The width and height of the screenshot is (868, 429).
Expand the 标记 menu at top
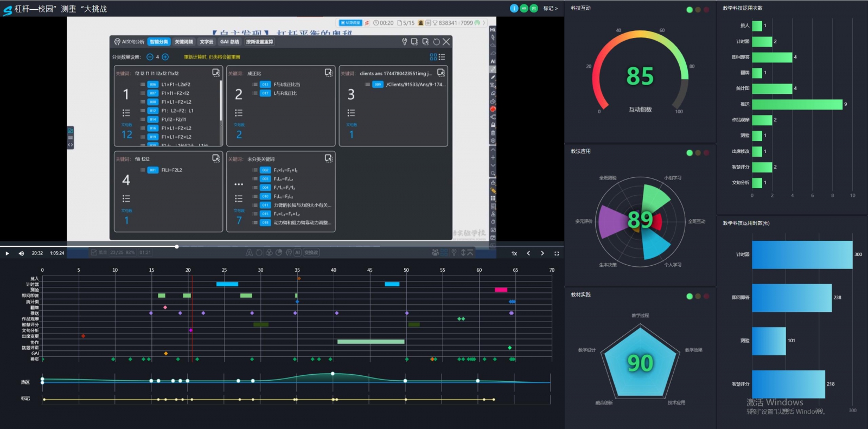[551, 8]
